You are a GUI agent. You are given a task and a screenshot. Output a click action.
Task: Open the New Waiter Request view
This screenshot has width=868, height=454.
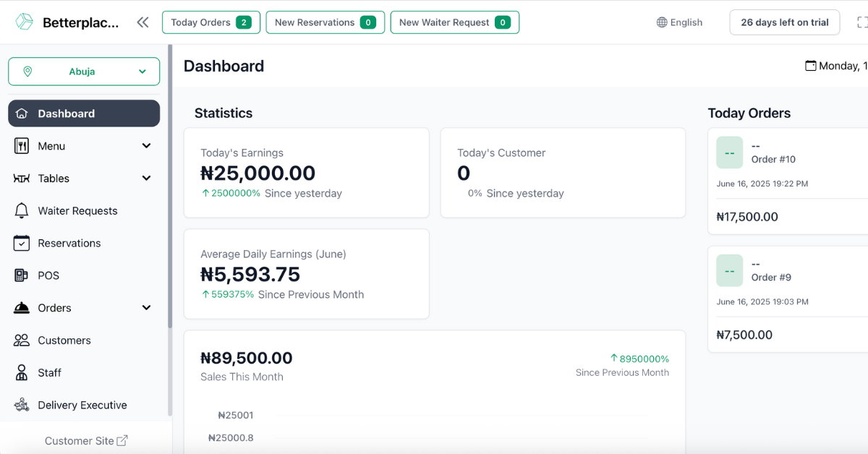point(454,22)
